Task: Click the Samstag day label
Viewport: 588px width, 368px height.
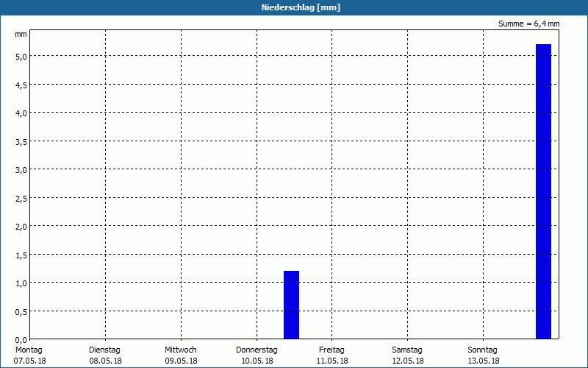Action: (407, 350)
